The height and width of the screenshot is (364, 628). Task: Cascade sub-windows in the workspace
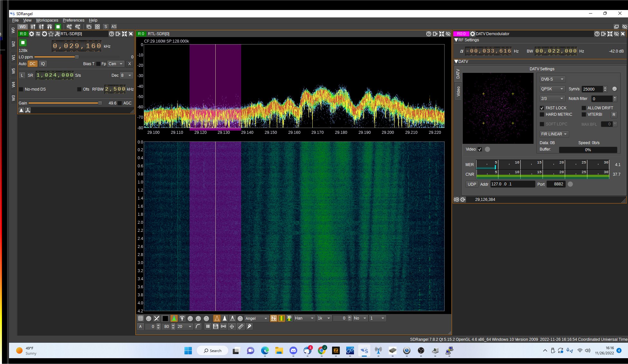89,27
